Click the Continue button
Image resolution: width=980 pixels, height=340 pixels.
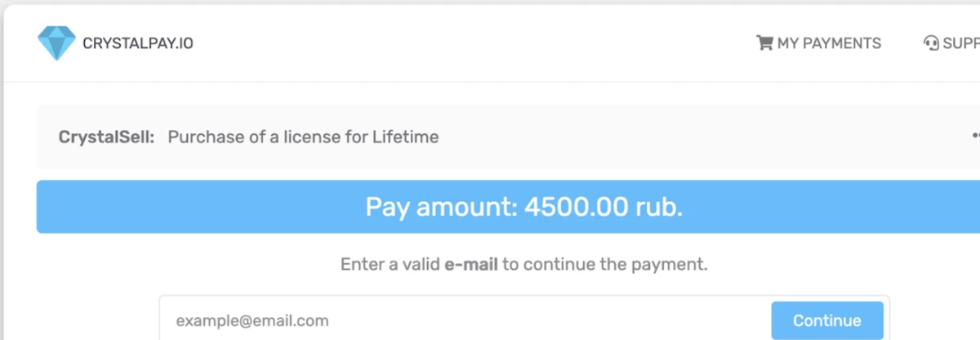click(x=827, y=320)
